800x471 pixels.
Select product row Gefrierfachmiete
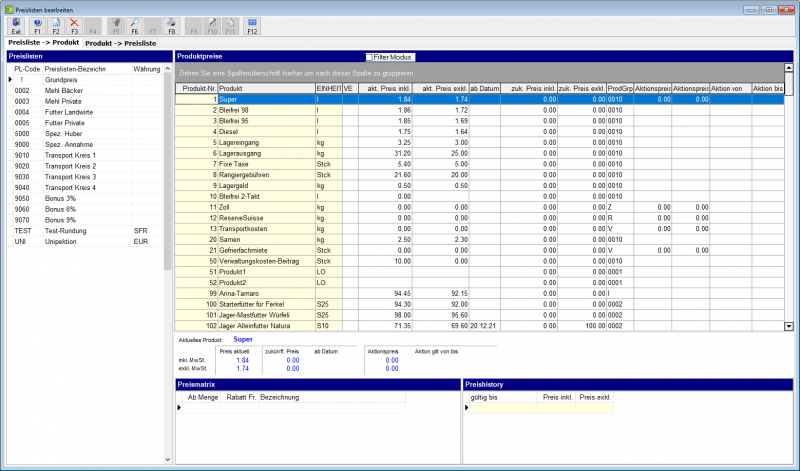tap(480, 250)
